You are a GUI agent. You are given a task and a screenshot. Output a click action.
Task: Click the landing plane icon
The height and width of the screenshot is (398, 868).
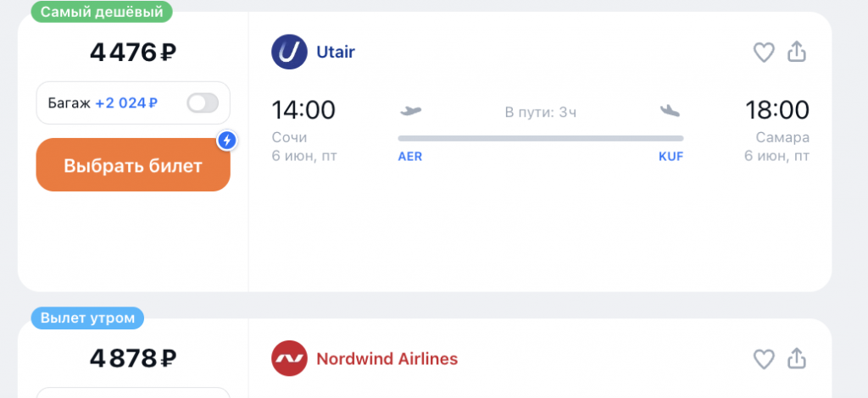coord(670,111)
